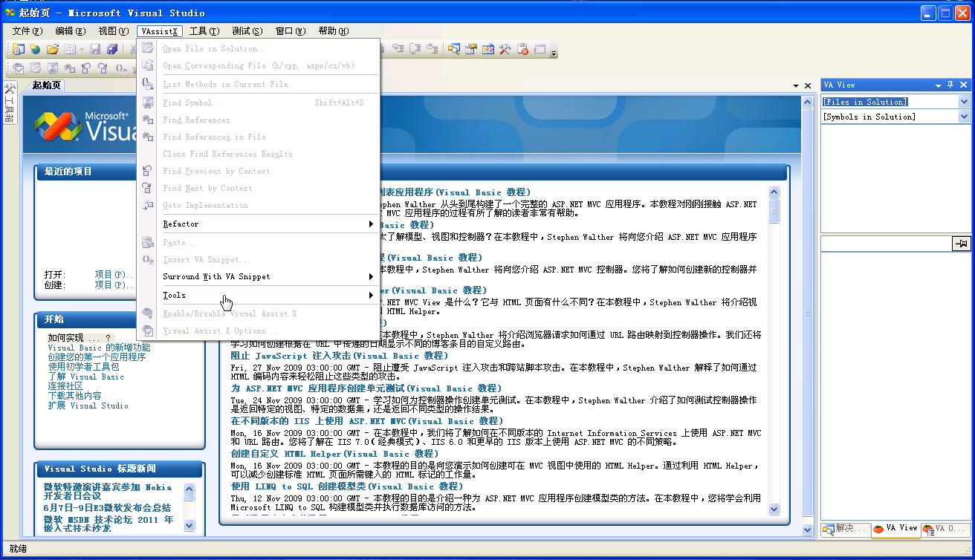
Task: Open the toolbar options overflow arrow
Action: click(554, 52)
